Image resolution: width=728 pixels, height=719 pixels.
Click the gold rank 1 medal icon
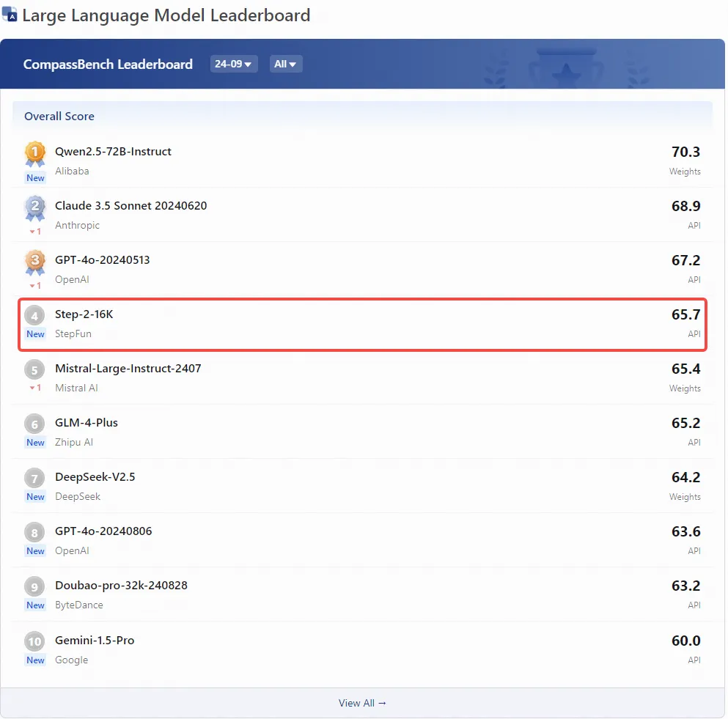point(34,154)
